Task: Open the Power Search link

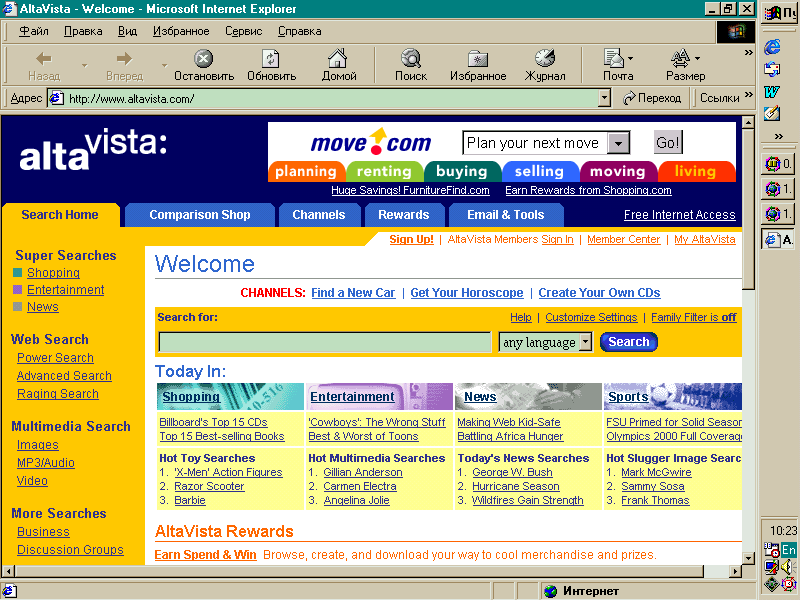Action: point(55,358)
